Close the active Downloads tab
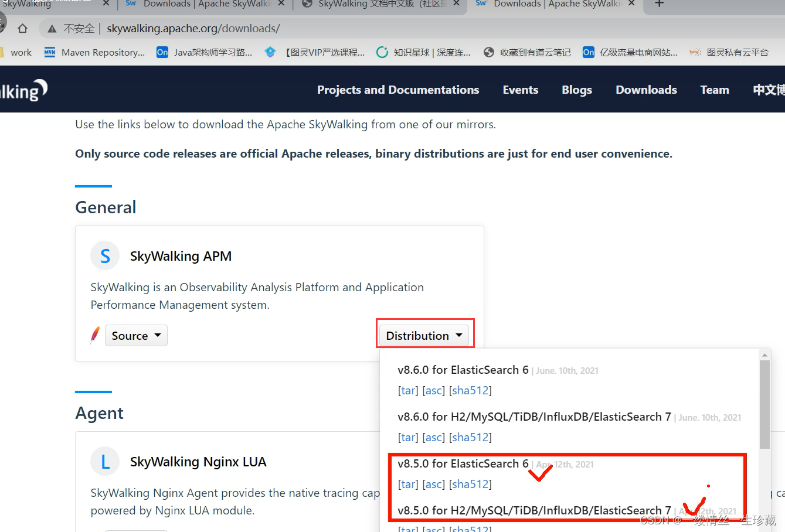The width and height of the screenshot is (785, 532). (x=631, y=4)
